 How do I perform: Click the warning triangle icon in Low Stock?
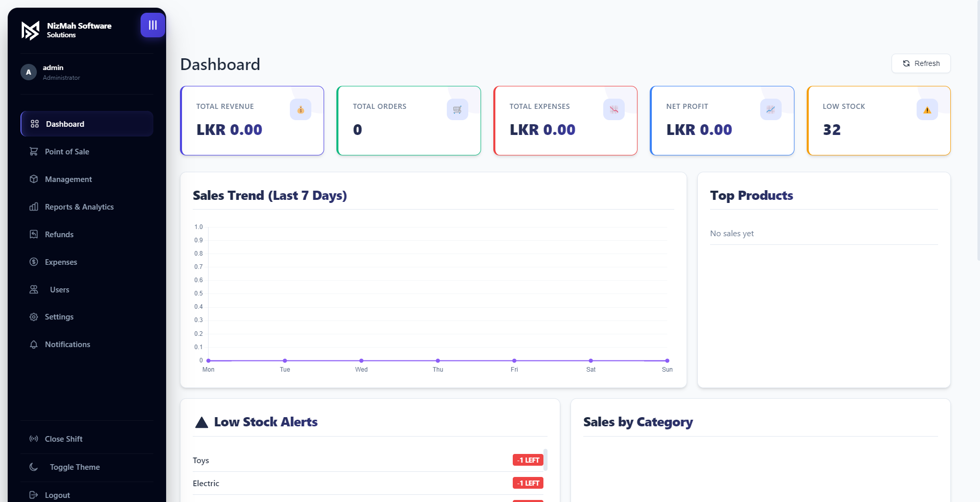[x=927, y=109]
